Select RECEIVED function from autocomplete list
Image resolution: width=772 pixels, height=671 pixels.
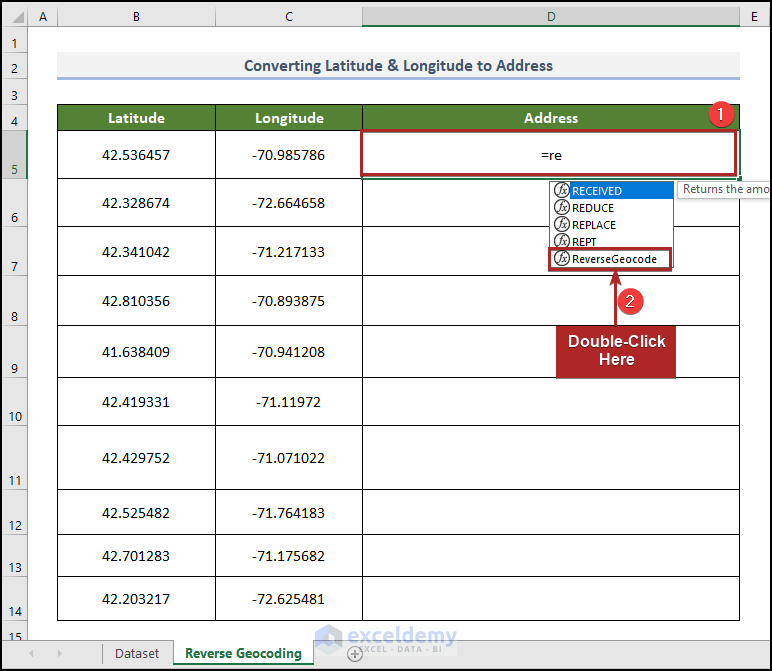(611, 191)
